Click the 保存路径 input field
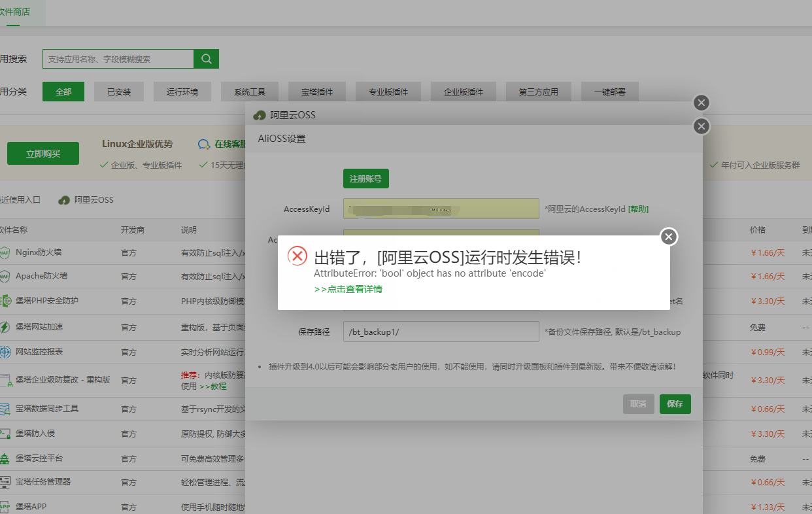 [441, 332]
